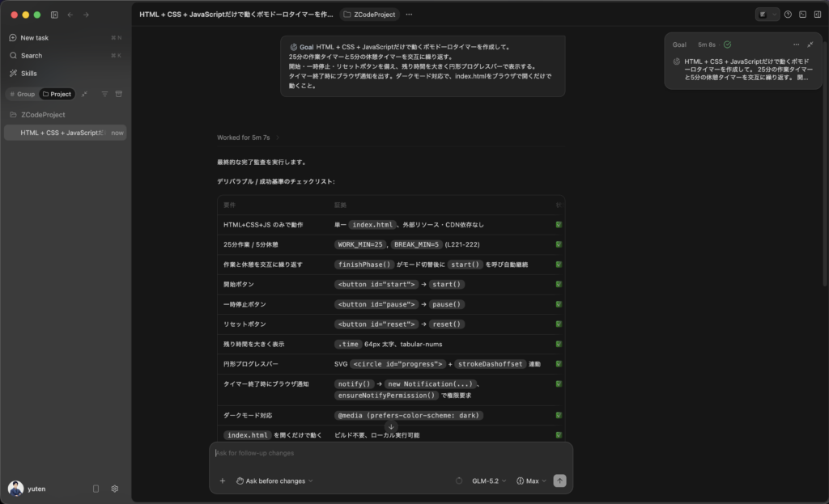Click the circular context usage indicator
829x504 pixels.
459,481
